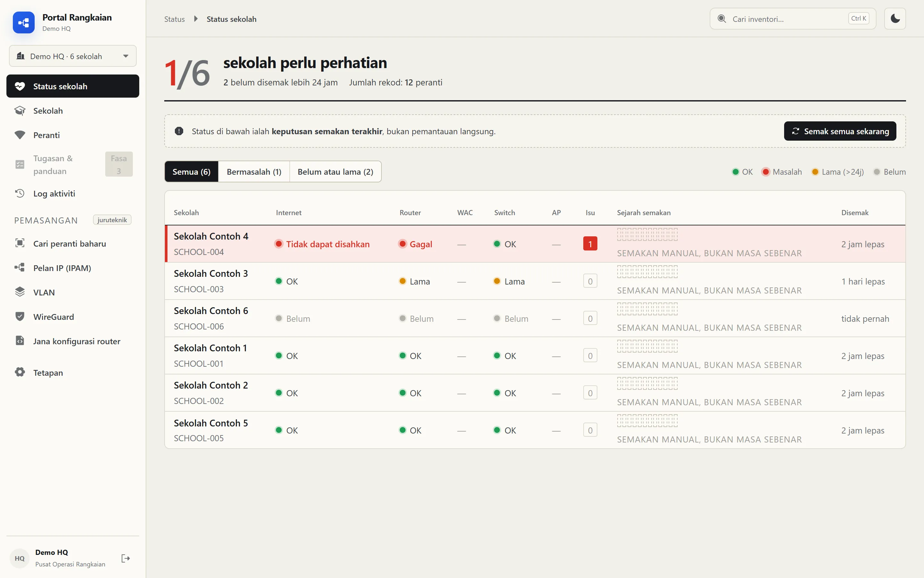Image resolution: width=924 pixels, height=578 pixels.
Task: Click the Tugasan & panduan checklist icon
Action: pos(20,165)
